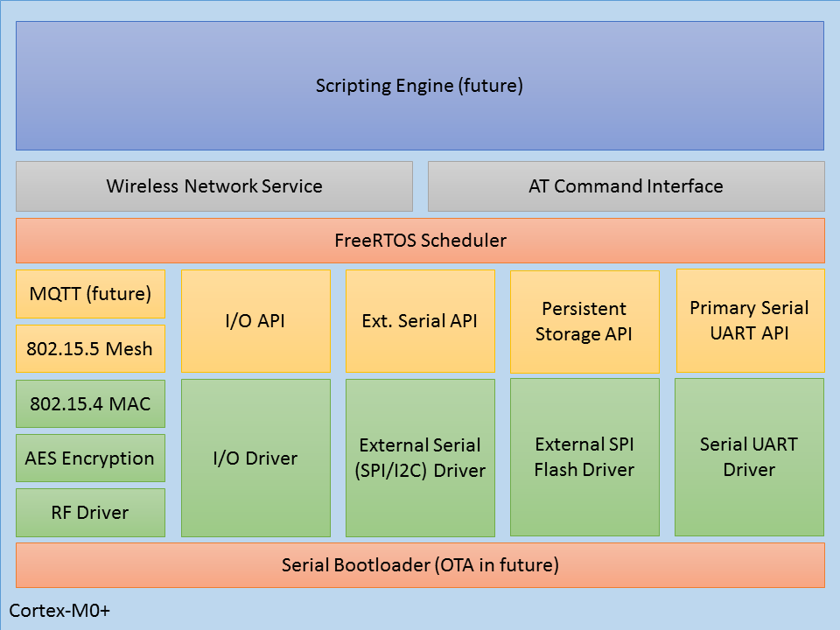Select the AES Encryption box
840x630 pixels.
[x=90, y=458]
